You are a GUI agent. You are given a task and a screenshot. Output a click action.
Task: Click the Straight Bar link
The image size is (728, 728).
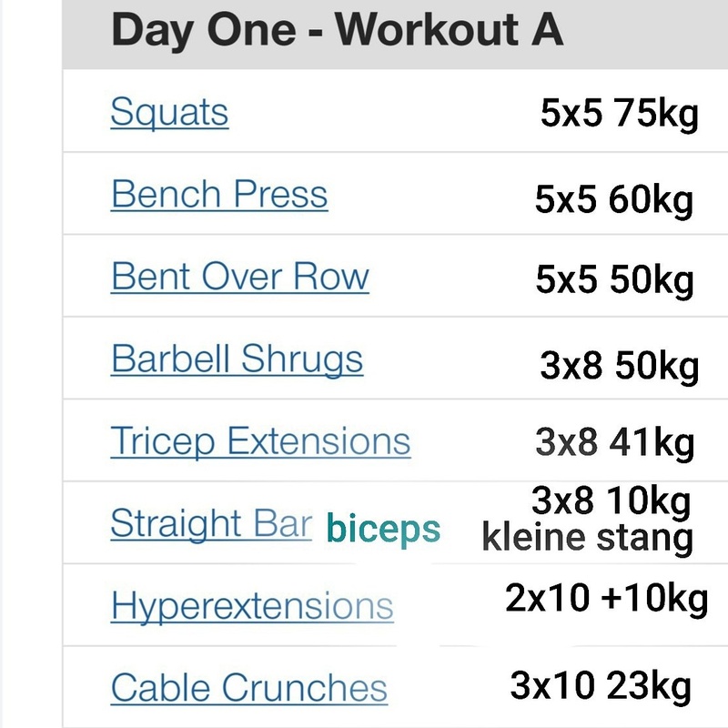pyautogui.click(x=211, y=523)
